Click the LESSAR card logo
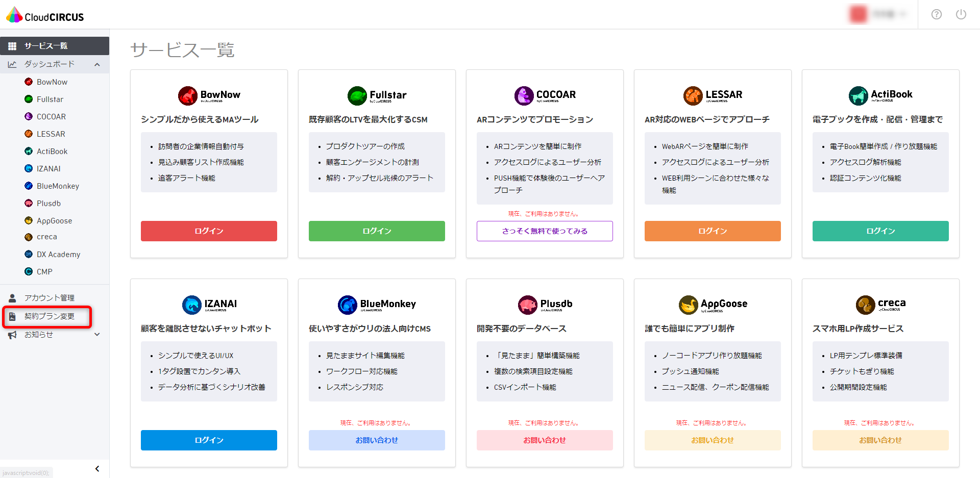The image size is (980, 478). (x=713, y=95)
